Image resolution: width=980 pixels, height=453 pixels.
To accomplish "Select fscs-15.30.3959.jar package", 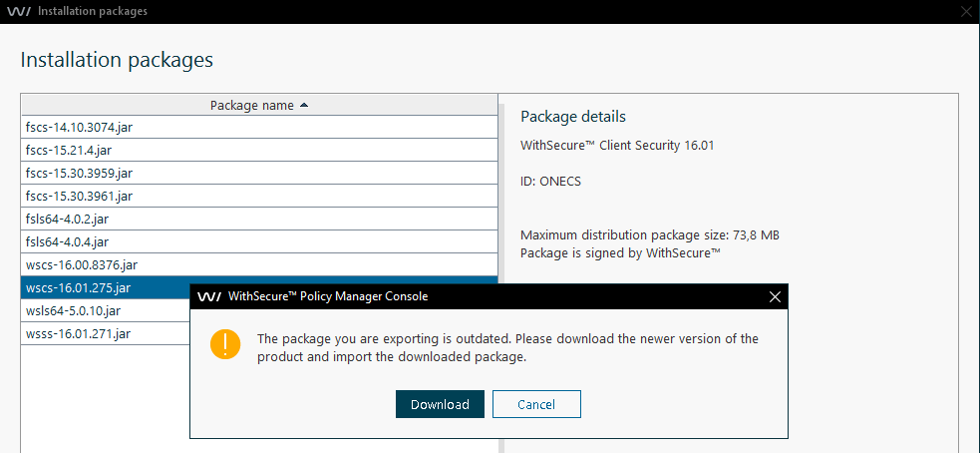I will pyautogui.click(x=259, y=173).
